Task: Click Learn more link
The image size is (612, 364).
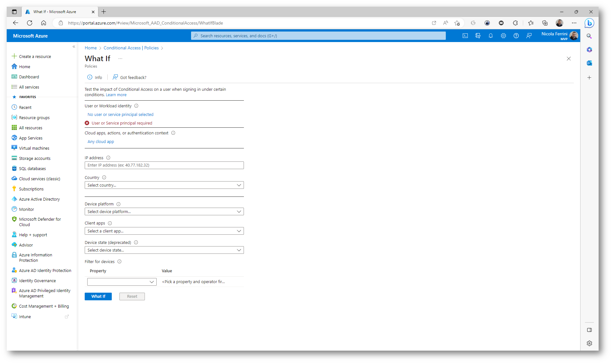Action: (116, 95)
